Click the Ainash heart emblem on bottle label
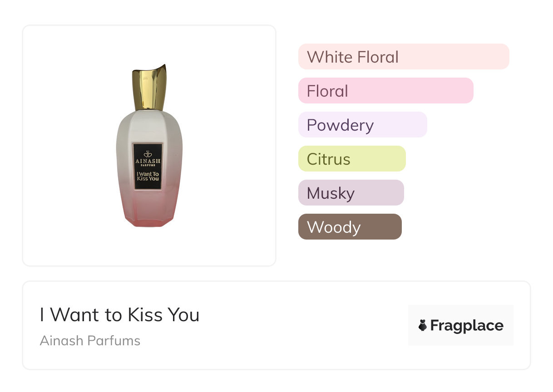Image resolution: width=553 pixels, height=392 pixels. click(148, 153)
